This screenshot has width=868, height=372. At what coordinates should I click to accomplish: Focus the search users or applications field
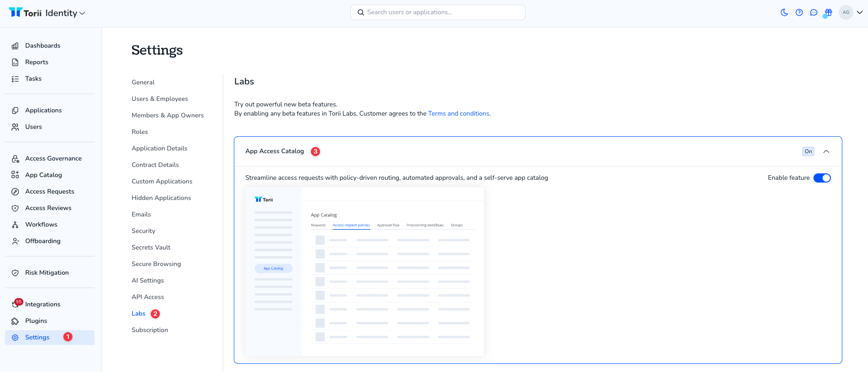point(438,12)
